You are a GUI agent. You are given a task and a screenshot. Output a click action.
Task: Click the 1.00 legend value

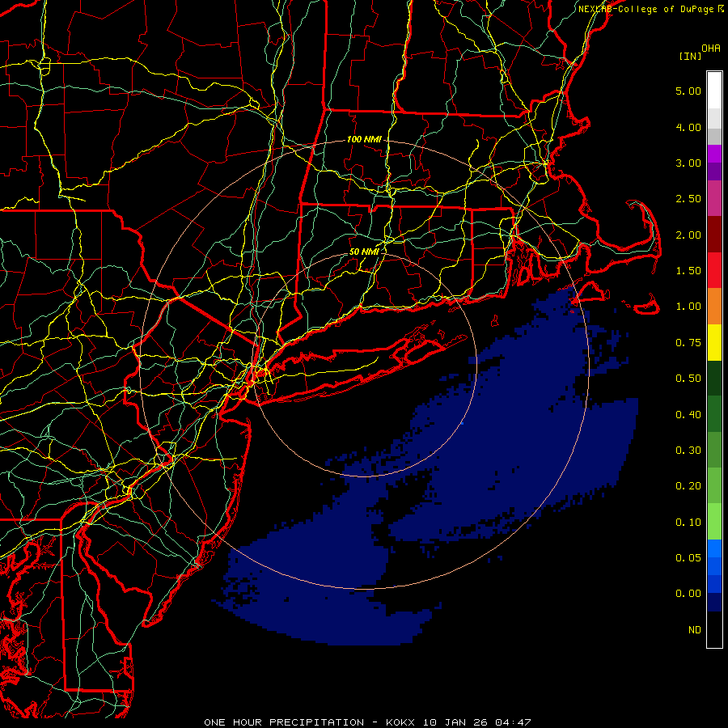click(x=688, y=307)
